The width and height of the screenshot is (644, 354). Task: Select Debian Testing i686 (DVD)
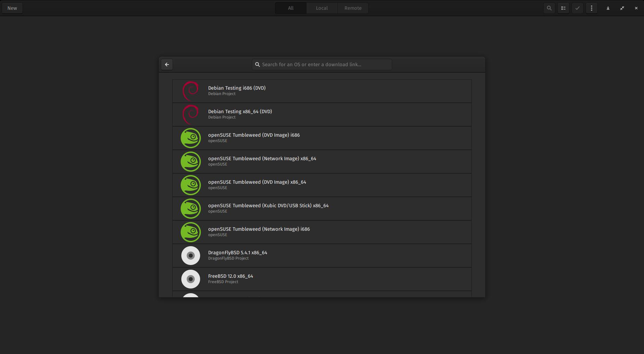322,91
